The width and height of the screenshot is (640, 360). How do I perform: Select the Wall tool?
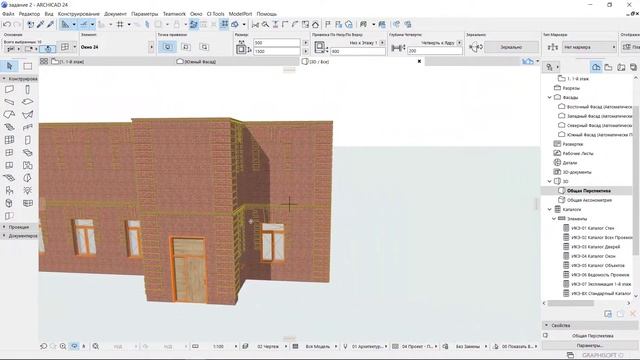point(9,89)
